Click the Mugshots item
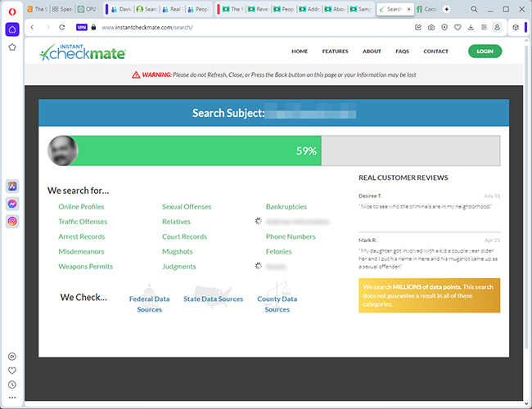532x409 pixels. (x=178, y=251)
